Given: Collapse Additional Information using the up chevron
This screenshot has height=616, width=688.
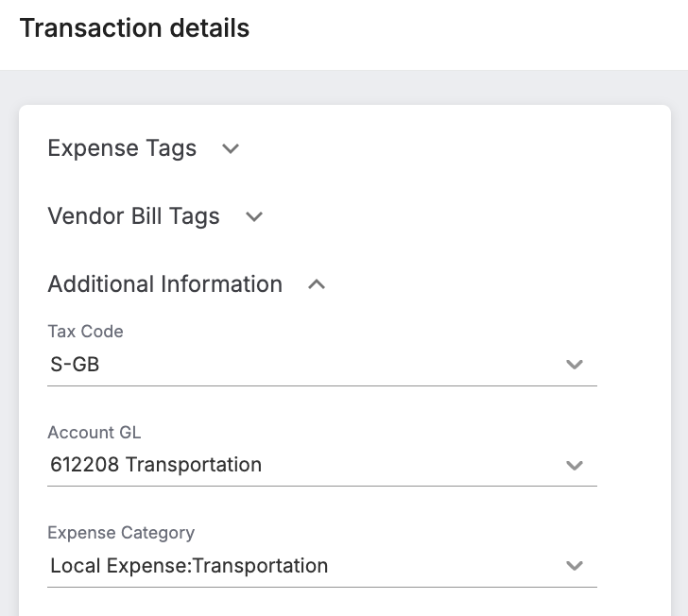Looking at the screenshot, I should [317, 284].
